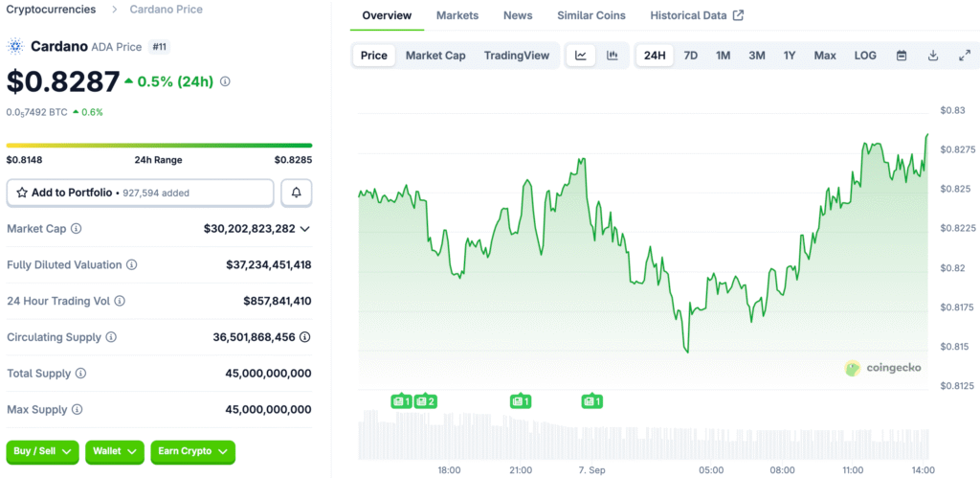
Task: Click the price alert bell icon
Action: click(297, 193)
